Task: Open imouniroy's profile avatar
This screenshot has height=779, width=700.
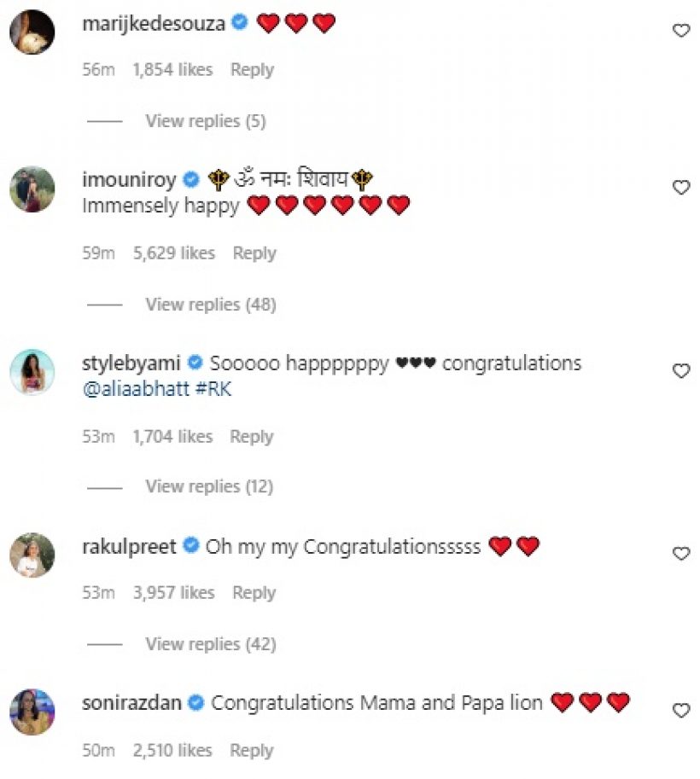Action: click(32, 189)
